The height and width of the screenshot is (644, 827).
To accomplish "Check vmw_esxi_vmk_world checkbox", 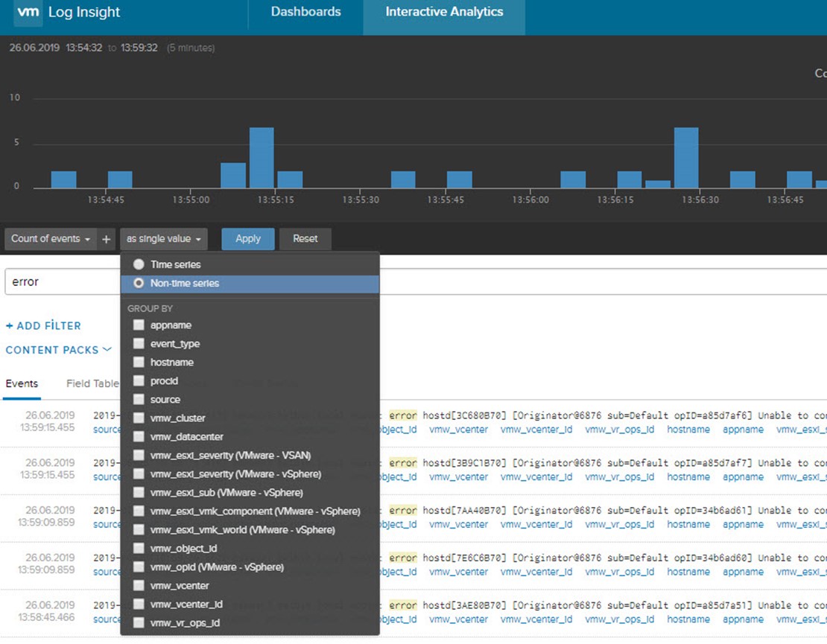I will coord(139,529).
